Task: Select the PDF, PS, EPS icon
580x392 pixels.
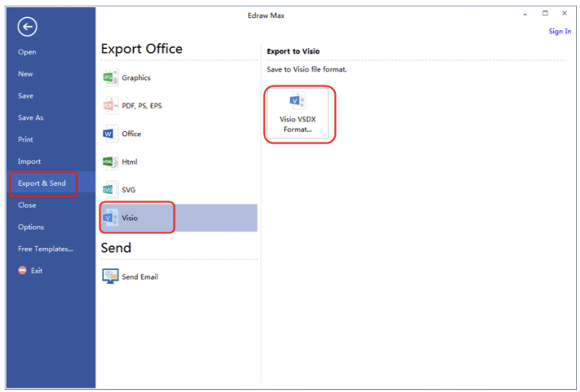Action: pos(110,106)
